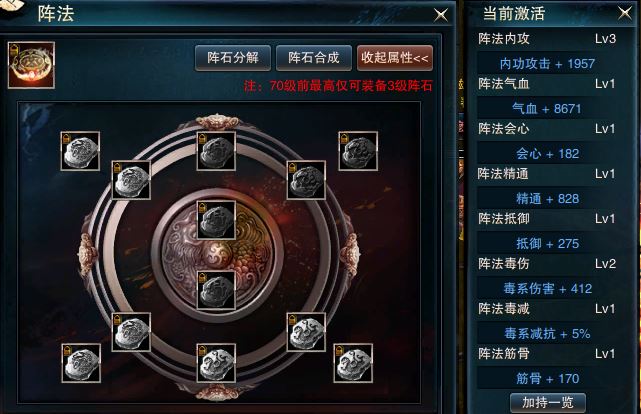Collapse attributes with 收起属性<< button

pos(394,58)
